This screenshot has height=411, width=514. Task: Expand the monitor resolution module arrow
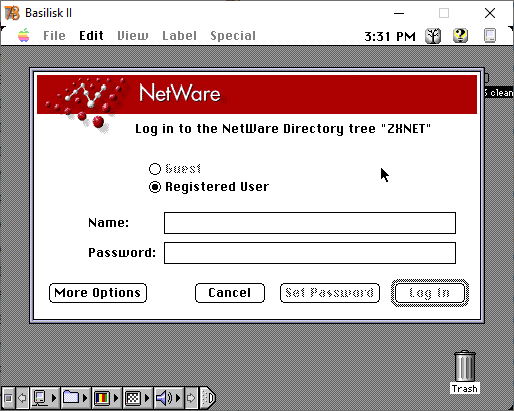tap(147, 398)
